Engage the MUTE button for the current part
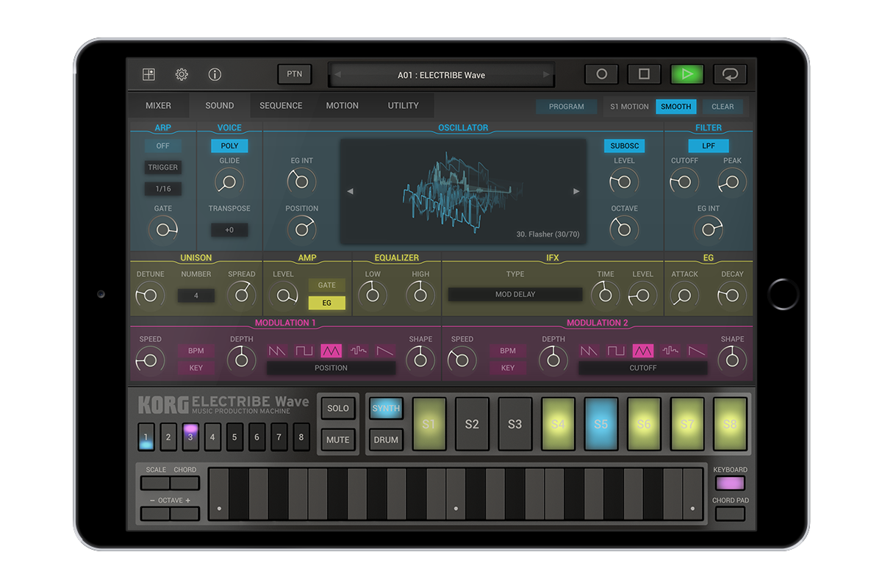The width and height of the screenshot is (882, 588). click(337, 440)
